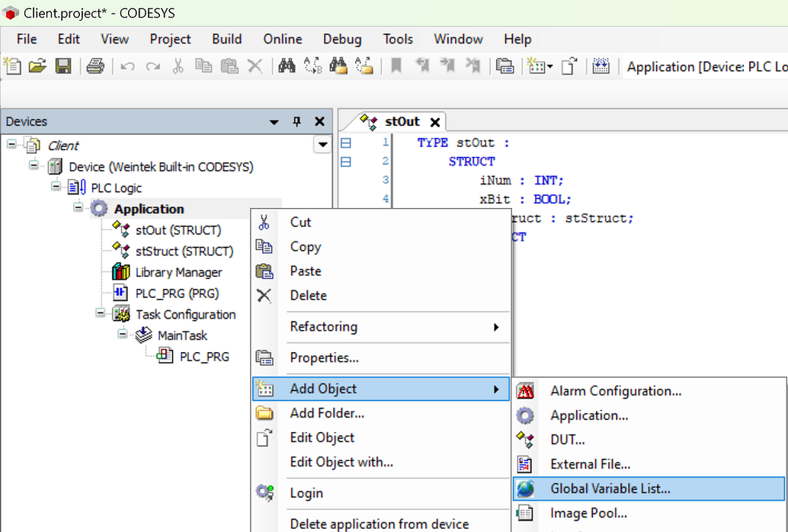Print the current document

(x=94, y=66)
